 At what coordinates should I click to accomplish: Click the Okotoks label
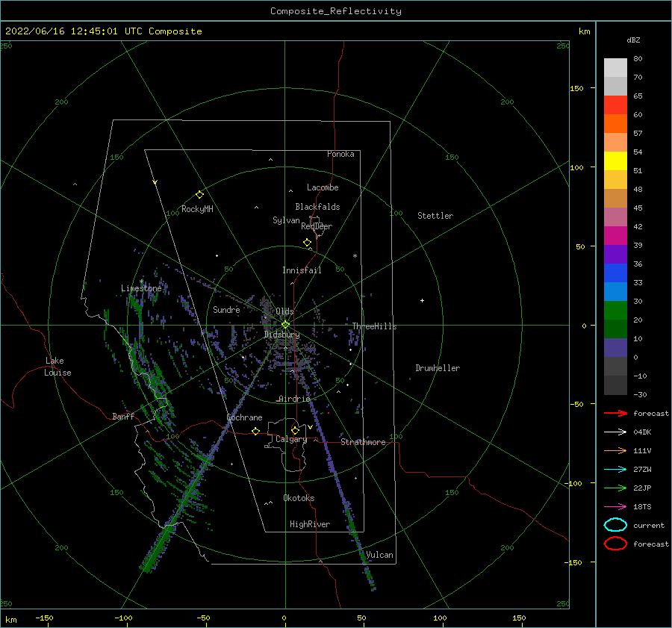tap(299, 497)
